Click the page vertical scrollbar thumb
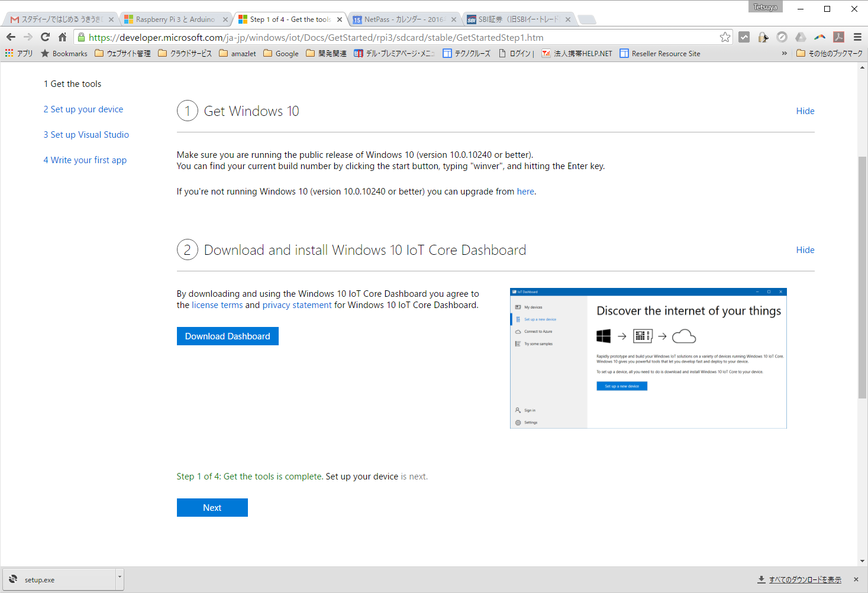Image resolution: width=868 pixels, height=593 pixels. pyautogui.click(x=862, y=277)
